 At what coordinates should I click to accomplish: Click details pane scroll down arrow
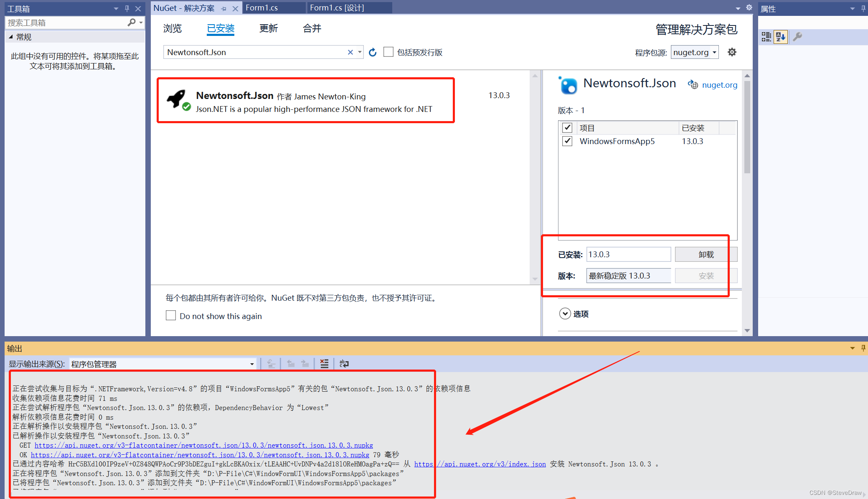(747, 330)
